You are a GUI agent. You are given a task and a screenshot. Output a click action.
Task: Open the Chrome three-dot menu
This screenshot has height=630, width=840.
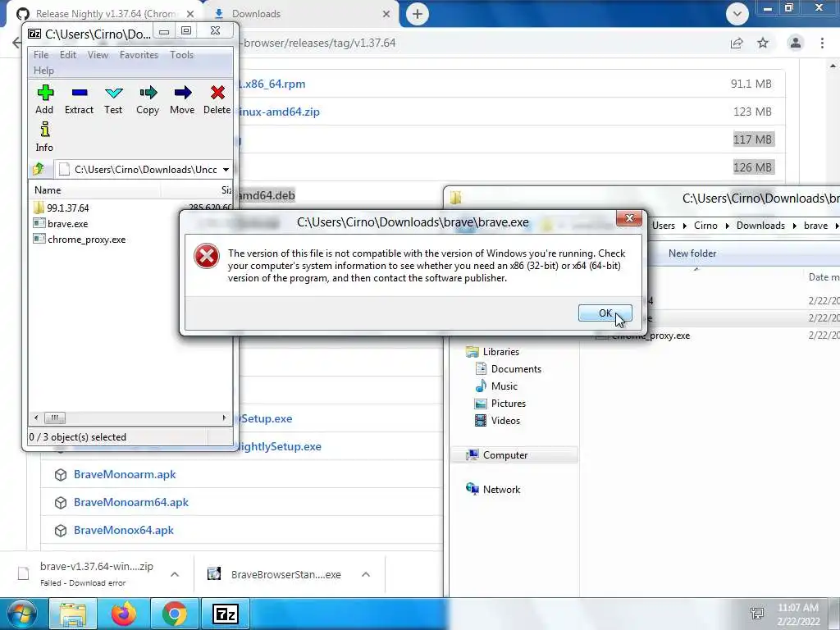[822, 43]
